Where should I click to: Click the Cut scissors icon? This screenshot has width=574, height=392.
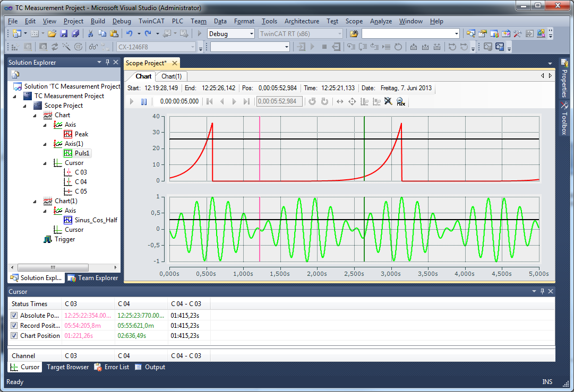click(91, 33)
